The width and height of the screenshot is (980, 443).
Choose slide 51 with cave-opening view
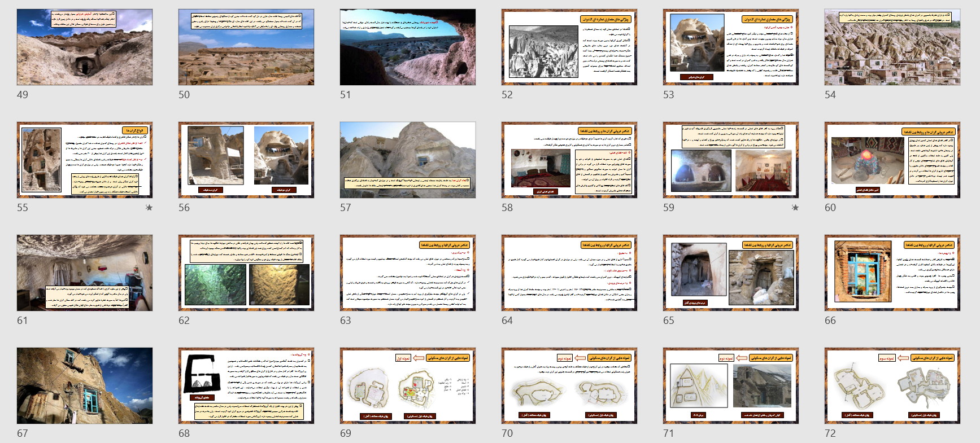[x=408, y=47]
